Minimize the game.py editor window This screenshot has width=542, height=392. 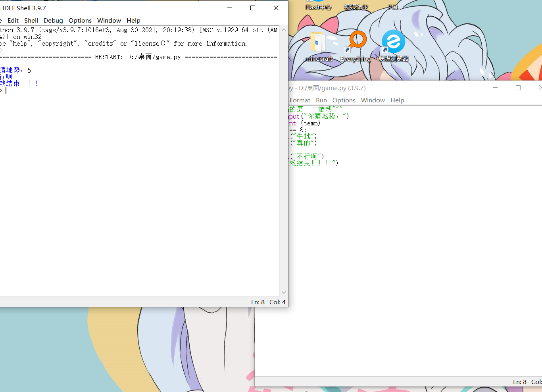point(495,88)
